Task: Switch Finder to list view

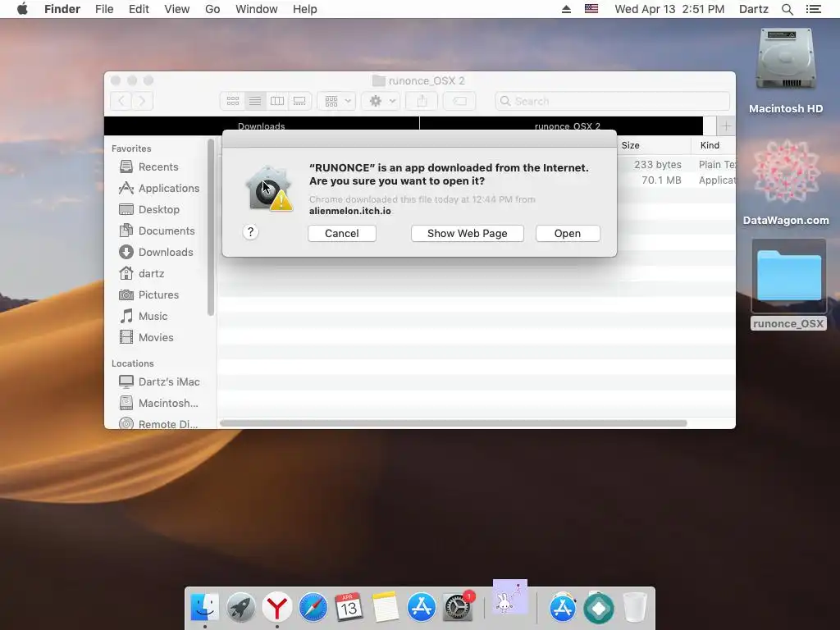Action: (x=255, y=101)
